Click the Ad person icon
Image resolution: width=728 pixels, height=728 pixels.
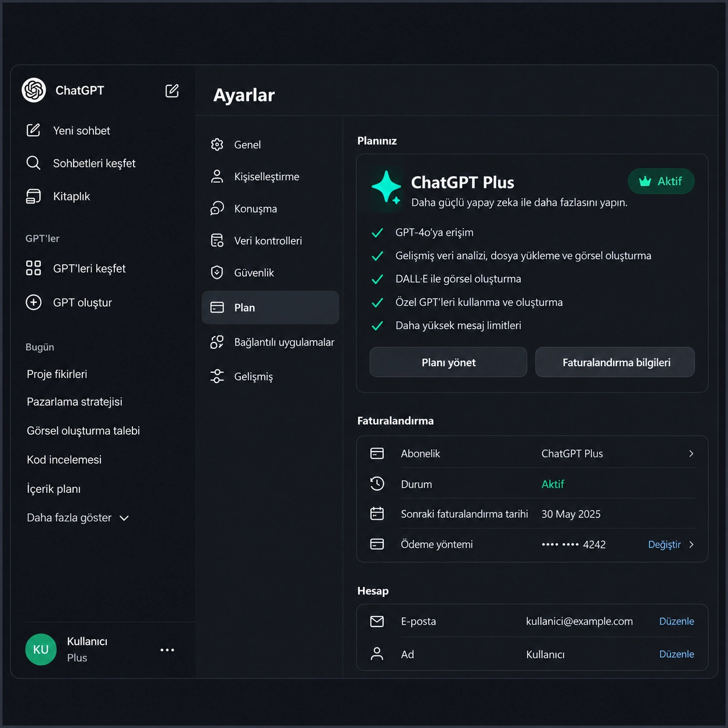(x=377, y=654)
